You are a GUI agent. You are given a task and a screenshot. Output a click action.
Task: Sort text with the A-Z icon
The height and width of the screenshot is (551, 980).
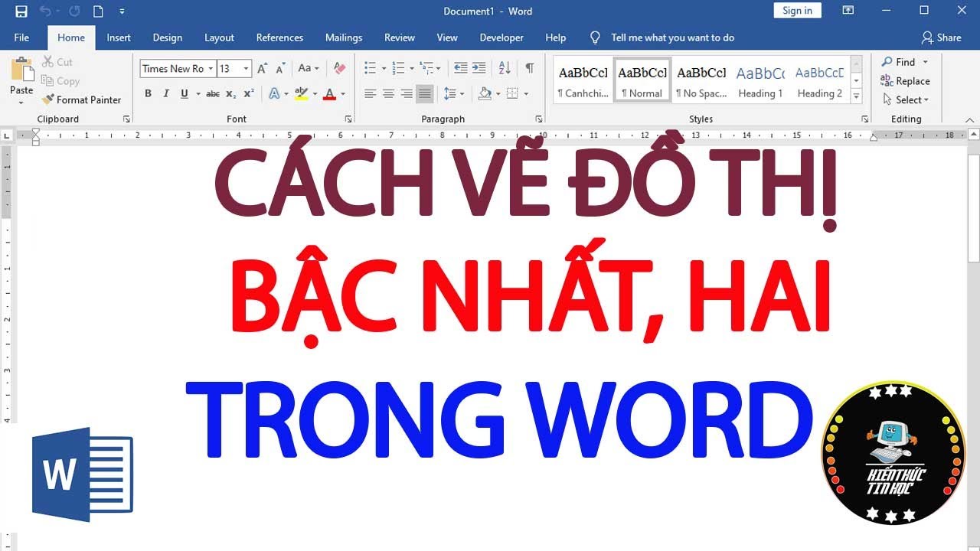click(x=505, y=69)
